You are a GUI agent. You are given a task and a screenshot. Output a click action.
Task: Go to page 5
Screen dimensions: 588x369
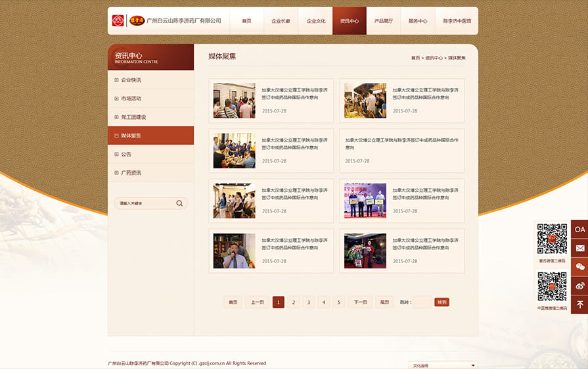pos(338,302)
